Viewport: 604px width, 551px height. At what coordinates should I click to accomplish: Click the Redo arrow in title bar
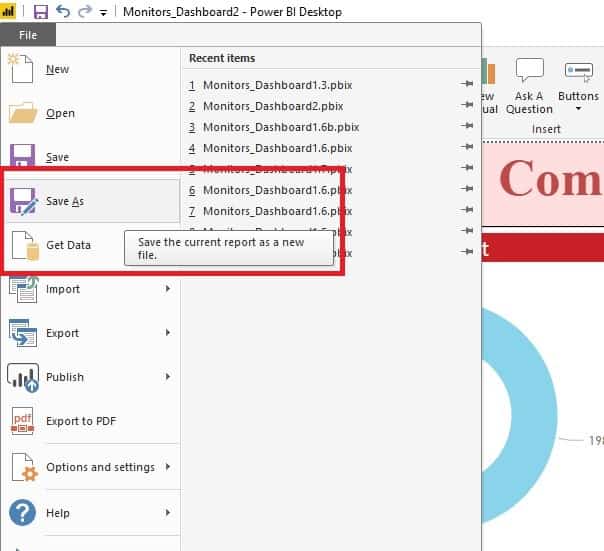[85, 11]
